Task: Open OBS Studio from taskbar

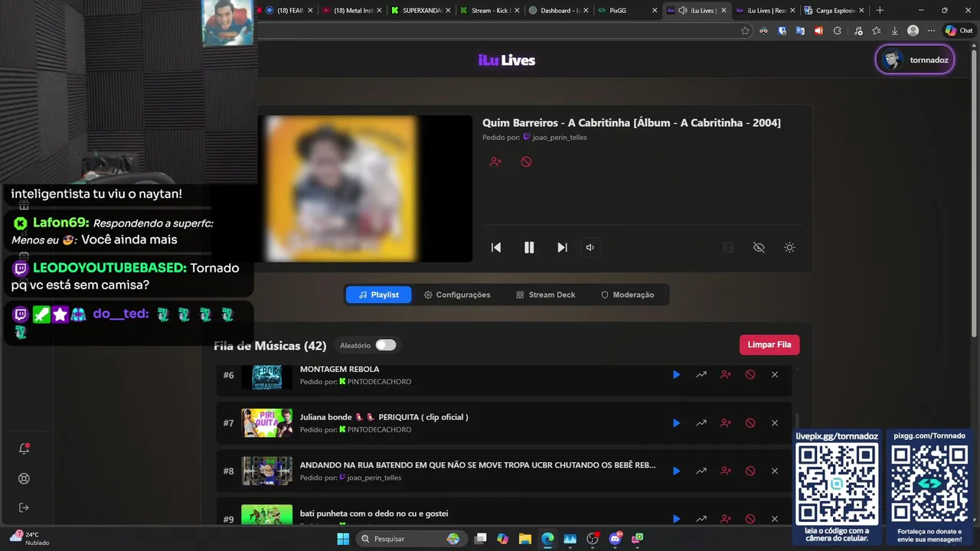Action: tap(592, 539)
